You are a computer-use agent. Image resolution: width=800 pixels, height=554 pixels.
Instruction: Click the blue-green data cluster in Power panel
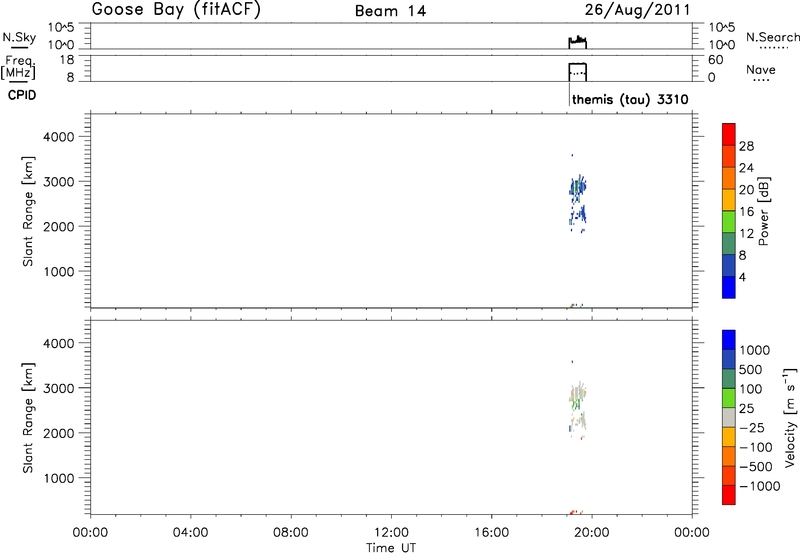[x=577, y=188]
